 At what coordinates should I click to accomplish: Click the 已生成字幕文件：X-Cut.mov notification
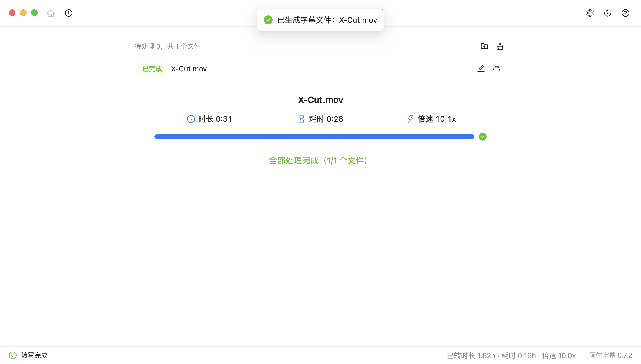(x=320, y=20)
